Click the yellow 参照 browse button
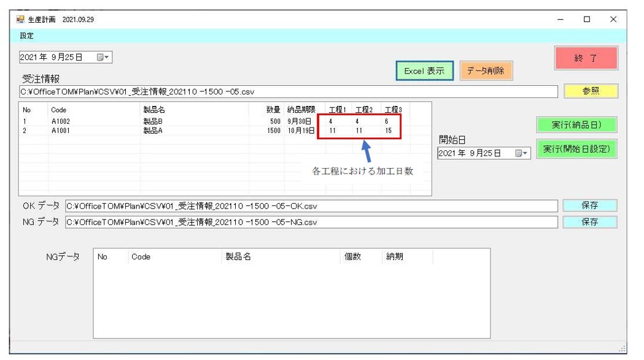 [x=591, y=91]
